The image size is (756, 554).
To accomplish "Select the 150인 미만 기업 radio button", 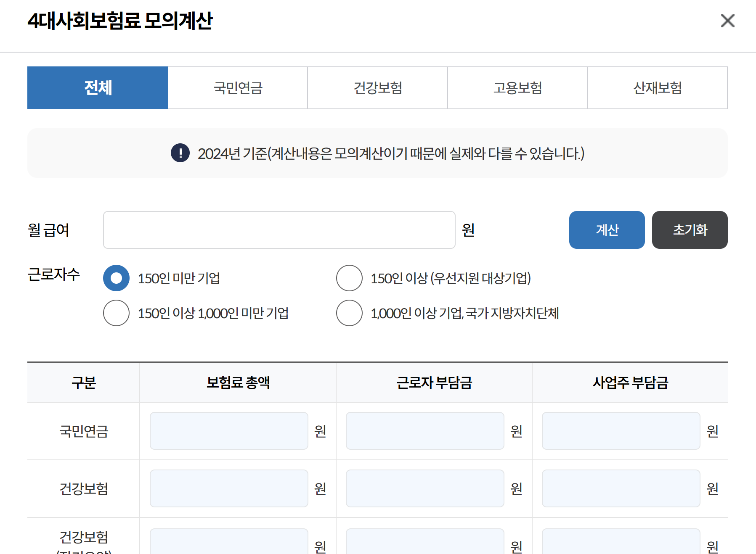I will (x=116, y=278).
